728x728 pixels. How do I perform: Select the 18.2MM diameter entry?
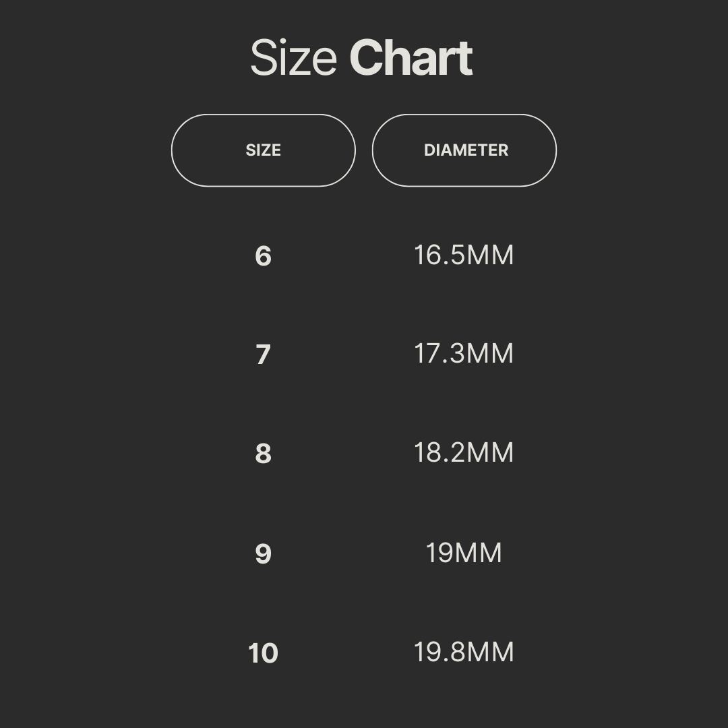(x=464, y=452)
